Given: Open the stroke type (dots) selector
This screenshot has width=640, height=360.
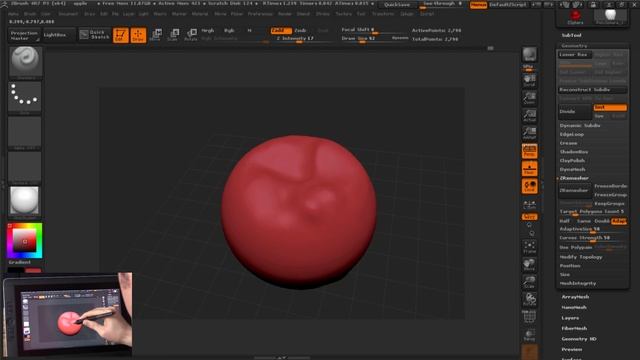Looking at the screenshot, I should pos(25,97).
